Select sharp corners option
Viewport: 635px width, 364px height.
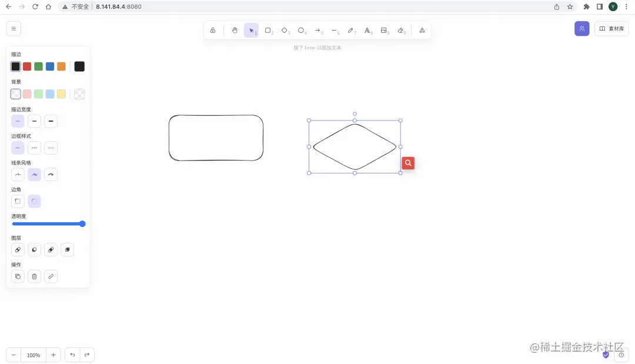[x=18, y=201]
